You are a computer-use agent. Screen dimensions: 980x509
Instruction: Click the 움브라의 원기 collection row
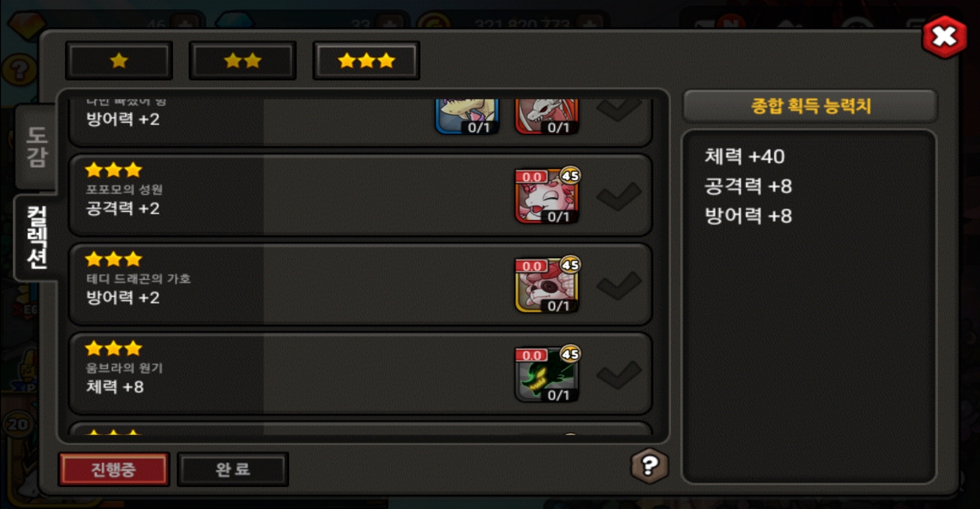point(360,374)
